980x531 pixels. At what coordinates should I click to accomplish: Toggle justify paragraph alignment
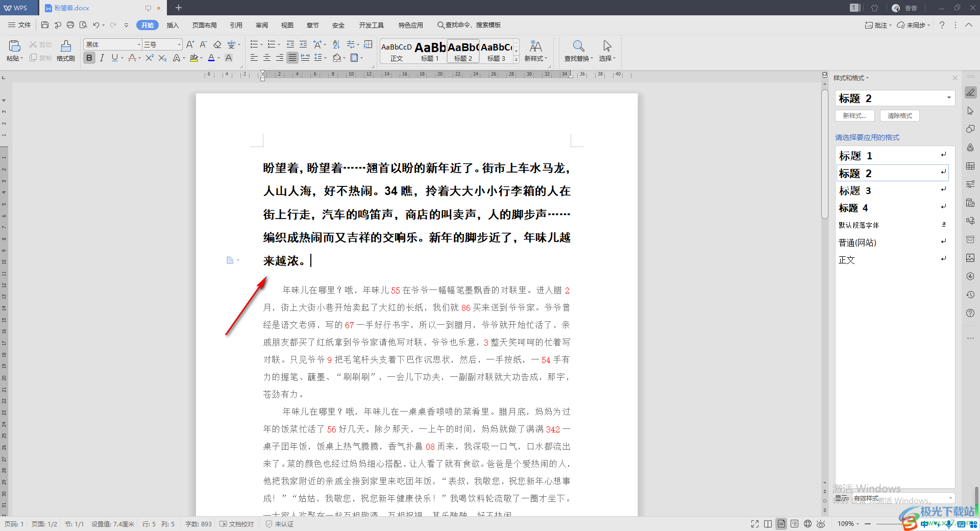[292, 58]
